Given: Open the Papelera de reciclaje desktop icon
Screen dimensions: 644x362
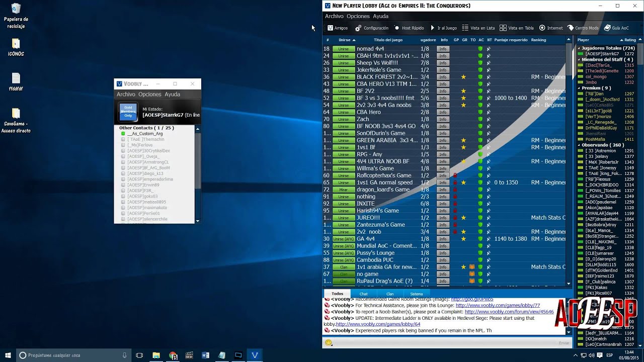Looking at the screenshot, I should click(x=16, y=16).
